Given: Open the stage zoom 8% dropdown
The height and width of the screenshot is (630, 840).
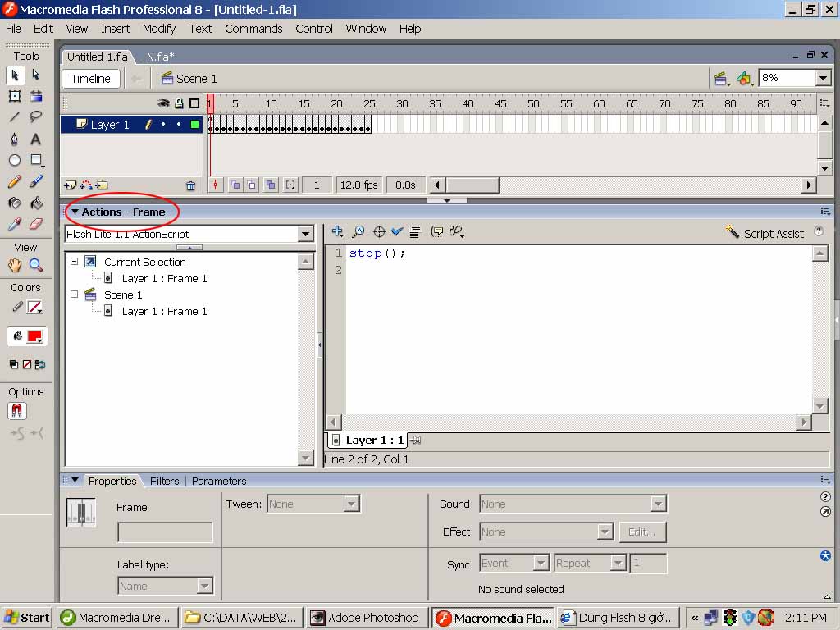Looking at the screenshot, I should (824, 78).
